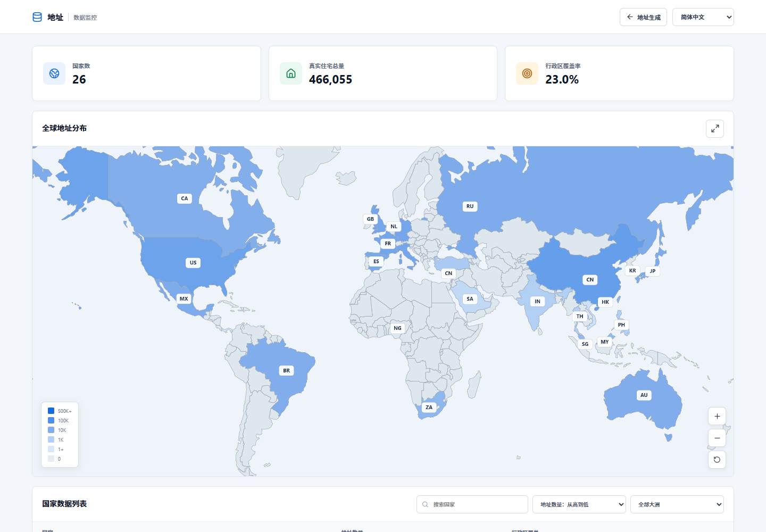Select the MY marker on Malaysia
766x532 pixels.
tap(605, 342)
